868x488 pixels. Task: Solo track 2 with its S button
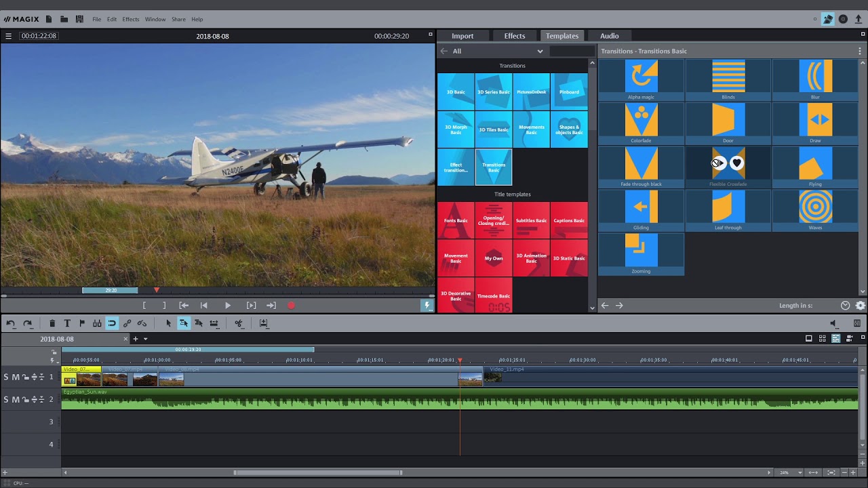[5, 399]
